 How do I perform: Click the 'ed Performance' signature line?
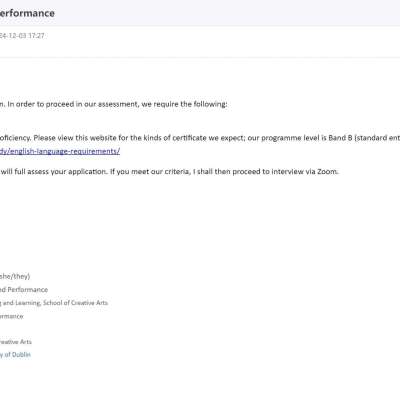point(24,290)
